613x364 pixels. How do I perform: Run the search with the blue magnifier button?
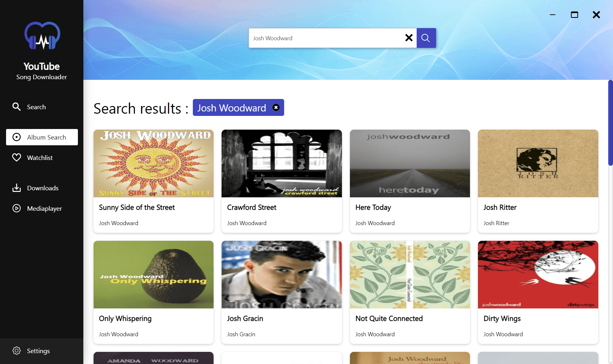[x=426, y=38]
